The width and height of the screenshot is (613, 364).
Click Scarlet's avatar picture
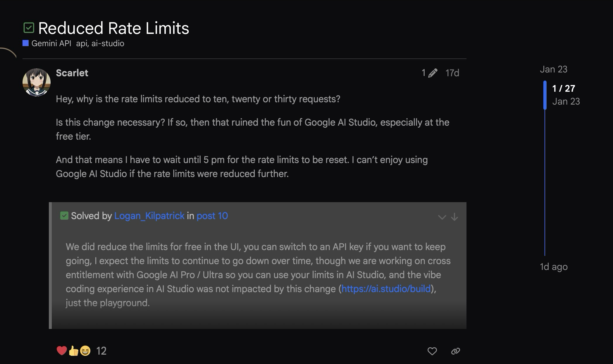point(37,82)
